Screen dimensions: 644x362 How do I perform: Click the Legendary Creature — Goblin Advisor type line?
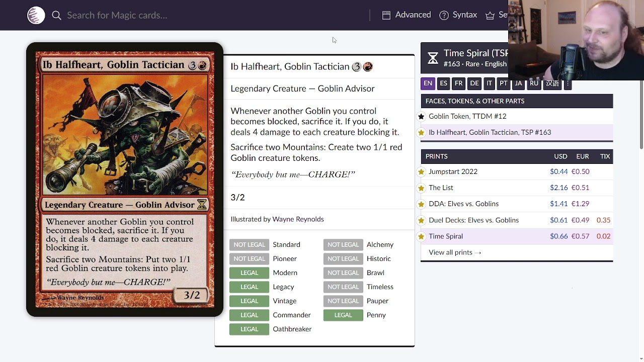coord(302,88)
